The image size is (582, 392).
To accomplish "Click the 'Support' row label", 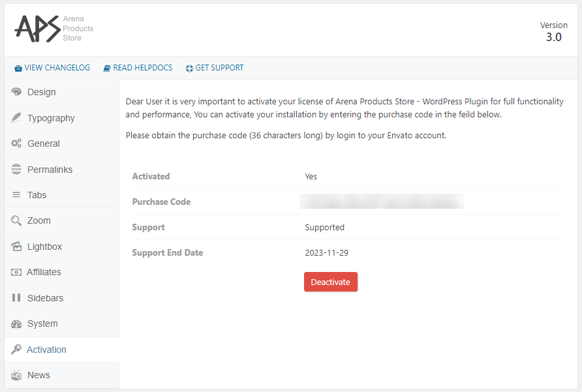I will click(149, 227).
